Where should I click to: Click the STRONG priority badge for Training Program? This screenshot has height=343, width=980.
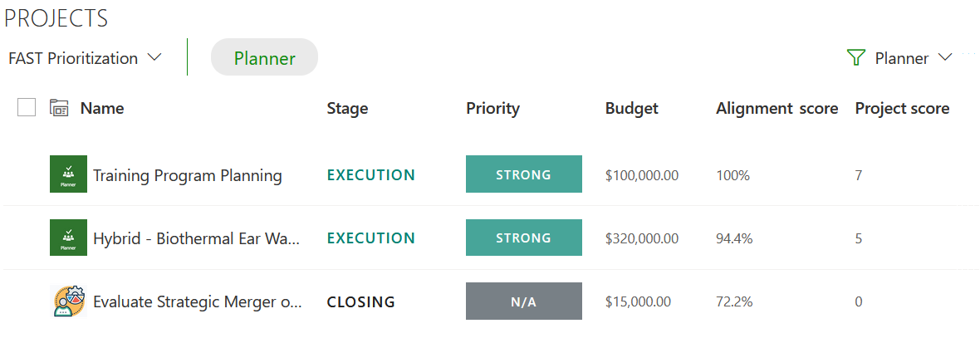[x=524, y=174]
